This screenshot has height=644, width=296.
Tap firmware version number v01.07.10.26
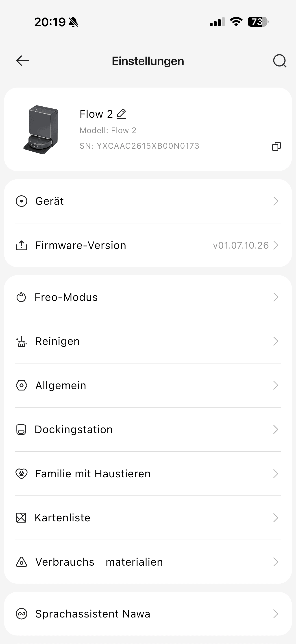pos(241,245)
